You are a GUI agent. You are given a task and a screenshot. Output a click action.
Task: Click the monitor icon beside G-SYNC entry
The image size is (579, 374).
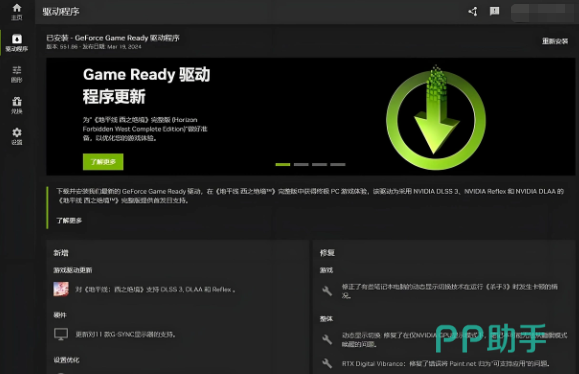61,334
